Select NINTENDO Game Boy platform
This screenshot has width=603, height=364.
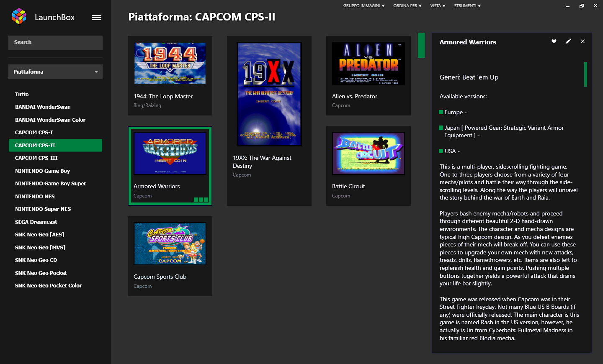point(55,171)
